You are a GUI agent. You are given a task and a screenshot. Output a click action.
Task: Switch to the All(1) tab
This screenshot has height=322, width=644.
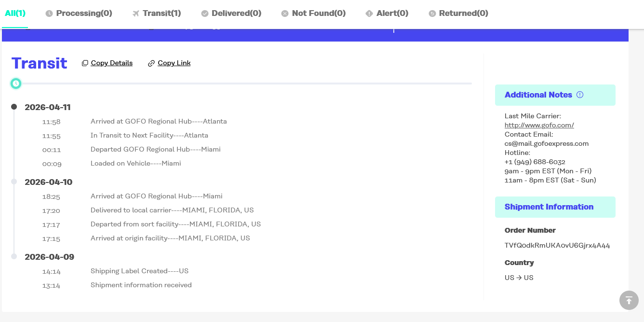(15, 13)
